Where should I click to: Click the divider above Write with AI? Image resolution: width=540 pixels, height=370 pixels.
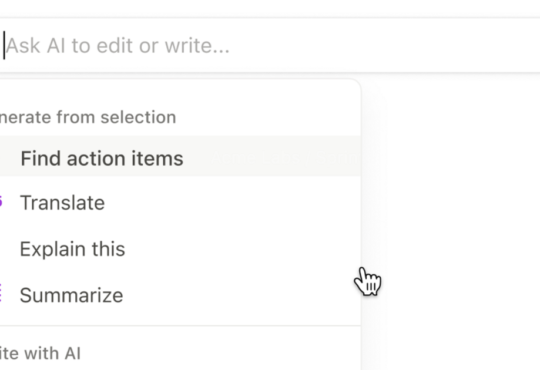click(x=180, y=325)
